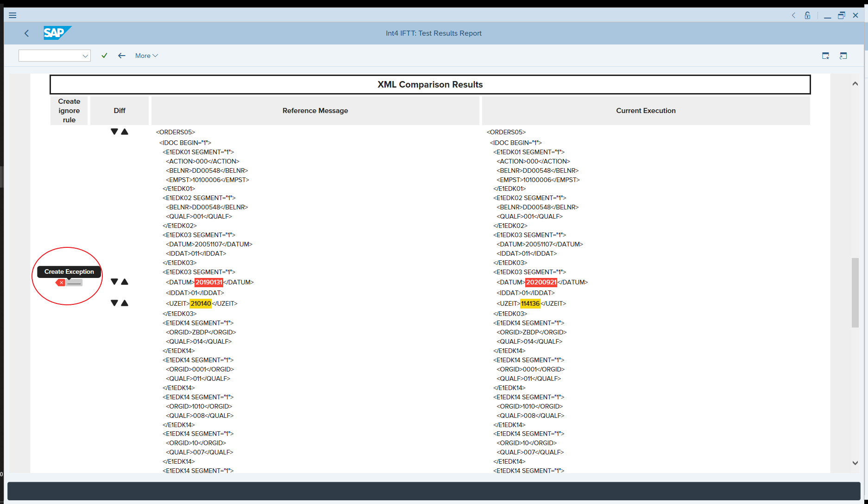Screen dimensions: 868x504
Task: Click the green checkmark Enter icon
Action: click(104, 56)
